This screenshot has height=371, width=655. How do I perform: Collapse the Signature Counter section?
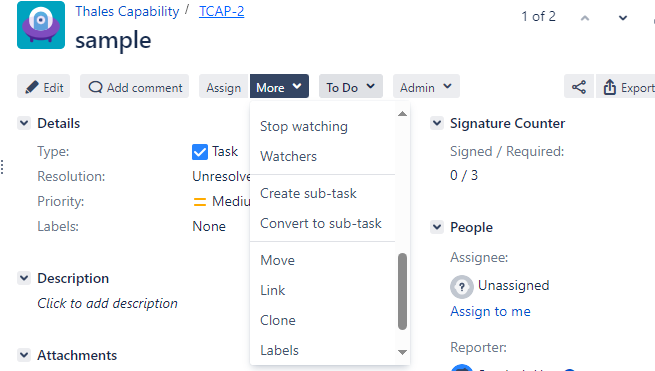437,123
